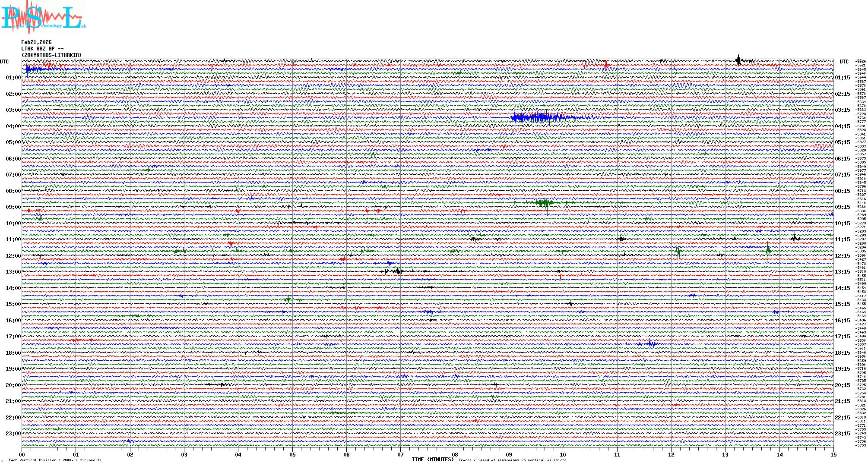Screen dimensions: 868x466
Task: Click the ZAKYNTHOS-LITHAKIA station name
Action: coord(51,55)
